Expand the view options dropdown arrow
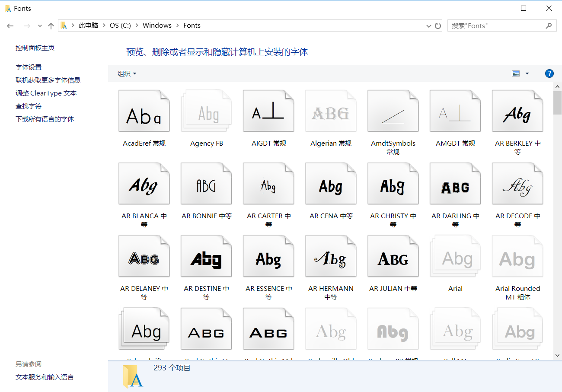 coord(527,74)
